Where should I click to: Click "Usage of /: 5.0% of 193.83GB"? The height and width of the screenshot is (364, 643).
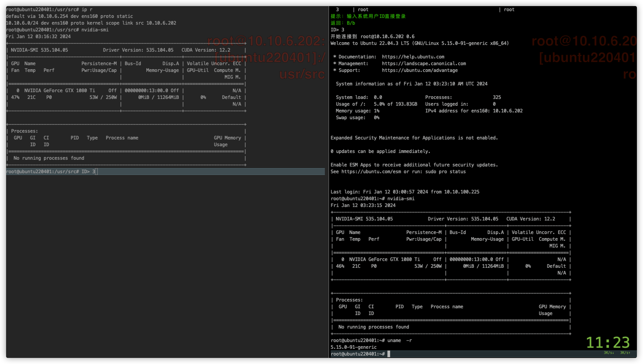point(376,104)
